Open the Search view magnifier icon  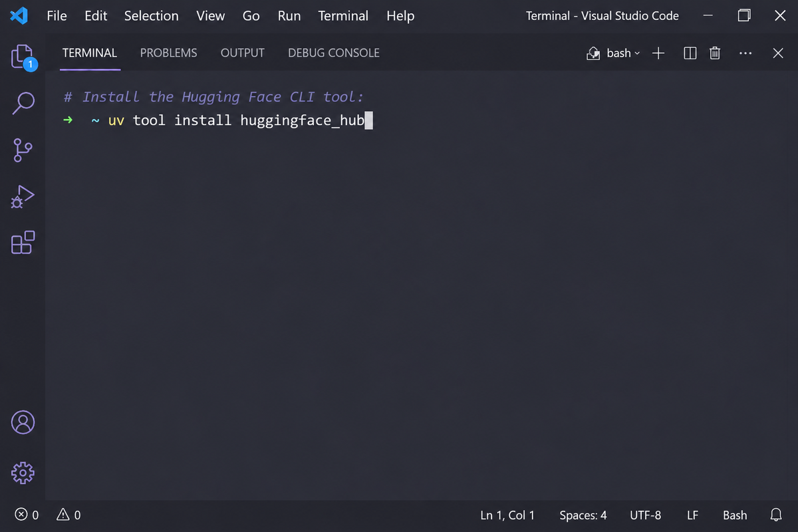23,103
